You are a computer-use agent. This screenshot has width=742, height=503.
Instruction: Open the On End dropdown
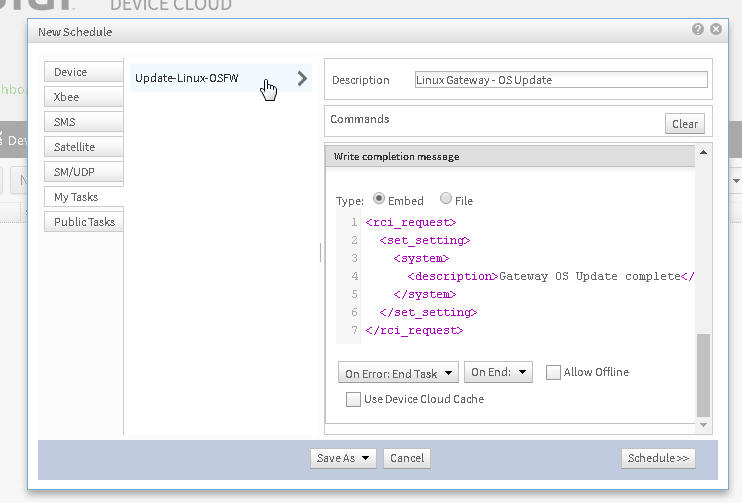[498, 373]
